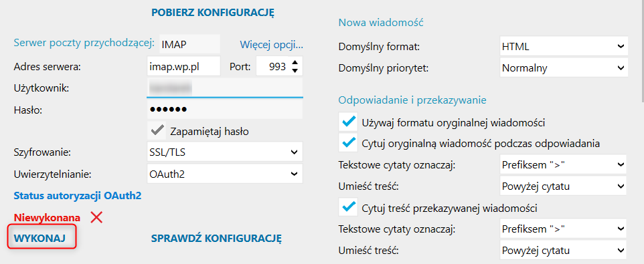
Task: Expand the Domyślny format HTML dropdown
Action: pos(564,46)
